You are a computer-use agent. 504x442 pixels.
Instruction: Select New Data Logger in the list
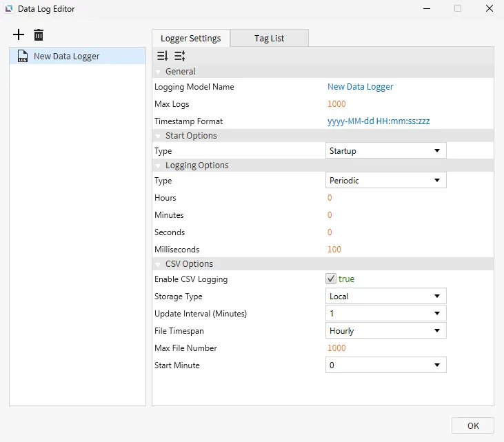pyautogui.click(x=67, y=57)
